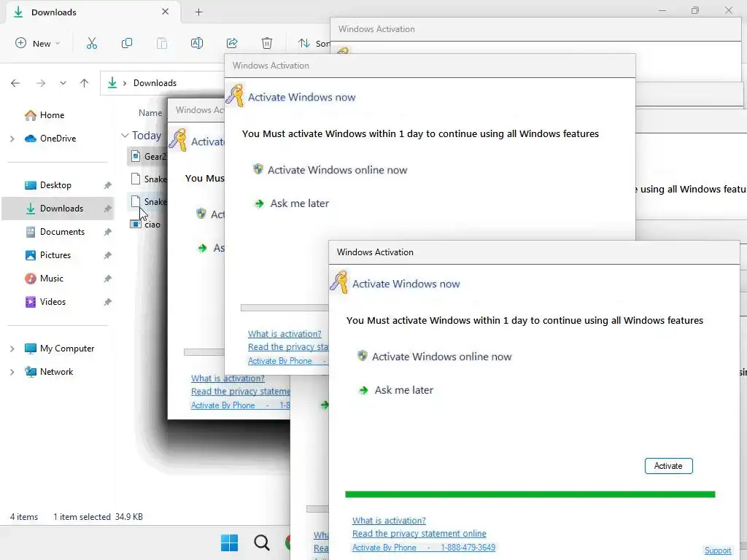Expand the OneDrive tree node
747x560 pixels.
[x=12, y=139]
